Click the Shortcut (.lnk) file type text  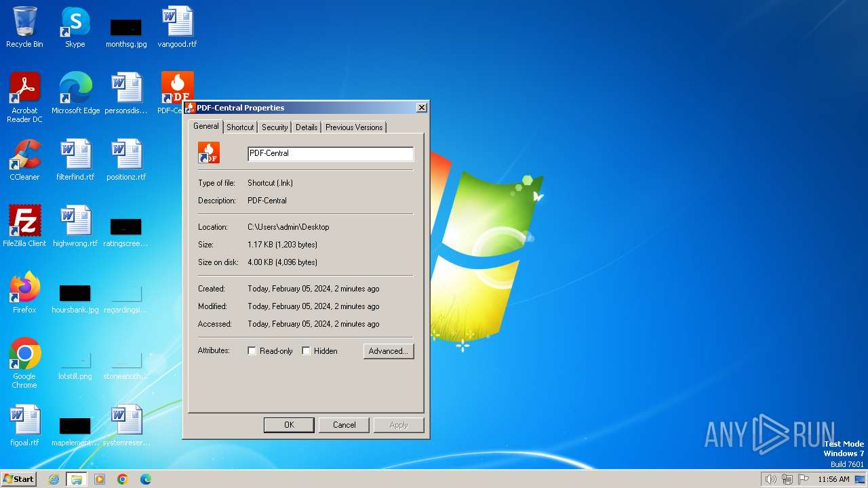(x=270, y=183)
